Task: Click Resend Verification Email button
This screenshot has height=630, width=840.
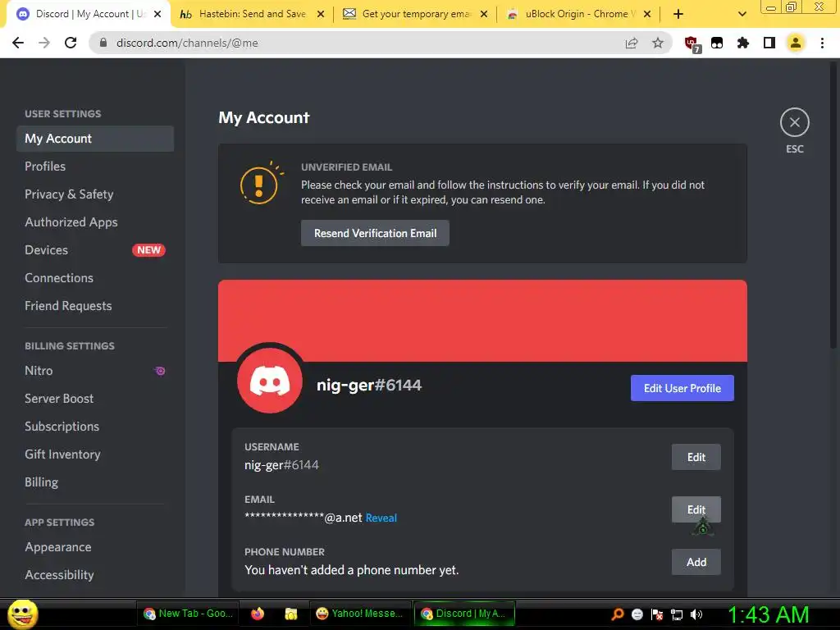Action: click(x=375, y=233)
